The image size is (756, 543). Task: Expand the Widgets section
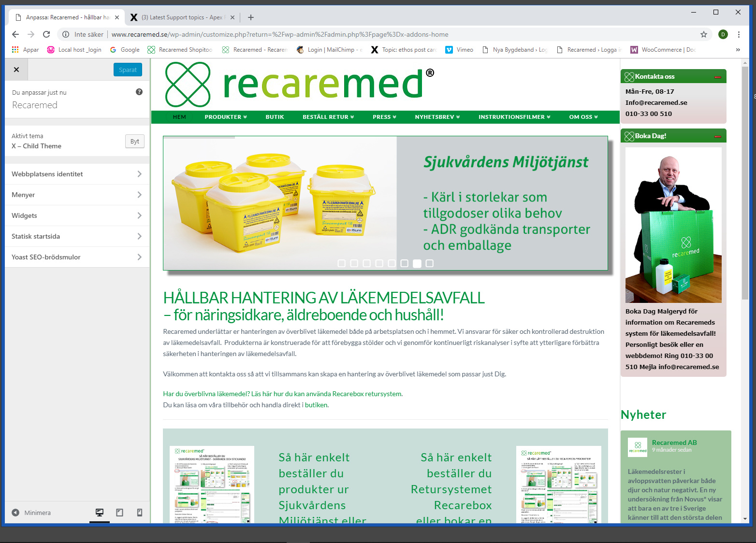tap(77, 215)
